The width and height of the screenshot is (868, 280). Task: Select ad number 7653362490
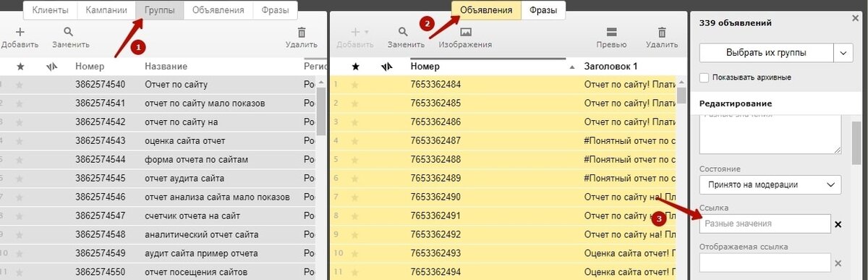click(x=435, y=198)
